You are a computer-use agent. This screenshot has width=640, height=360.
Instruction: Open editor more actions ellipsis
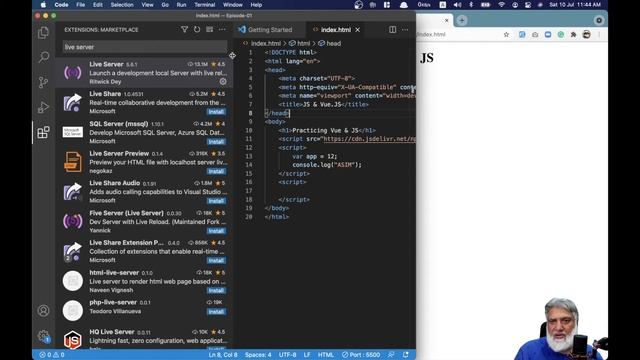click(405, 29)
